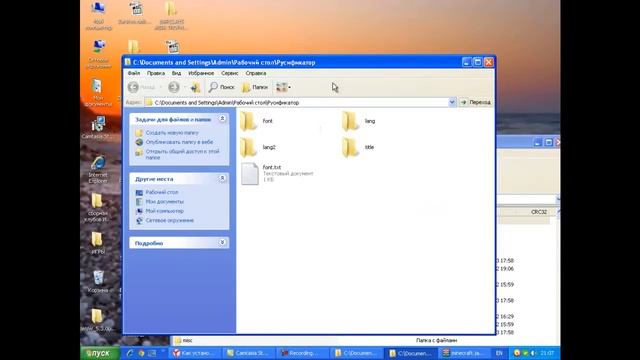
Task: Go up one folder level icon
Action: (x=196, y=87)
